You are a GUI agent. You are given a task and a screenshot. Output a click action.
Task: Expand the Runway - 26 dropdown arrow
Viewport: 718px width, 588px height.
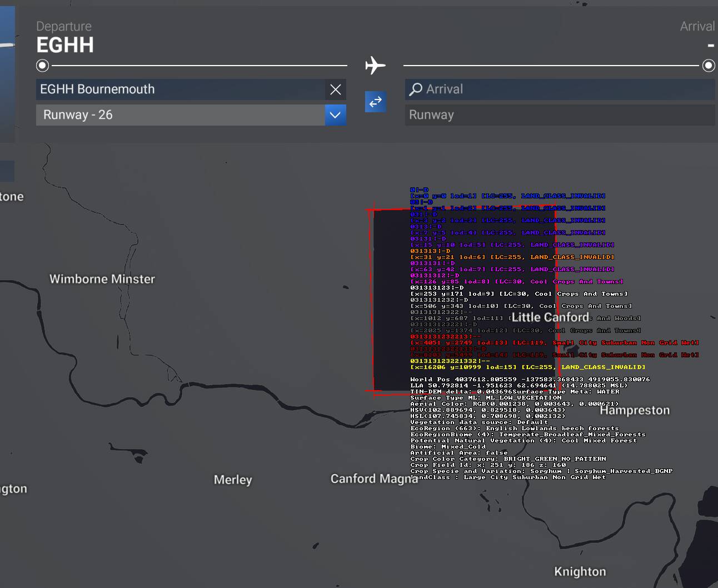pos(335,115)
